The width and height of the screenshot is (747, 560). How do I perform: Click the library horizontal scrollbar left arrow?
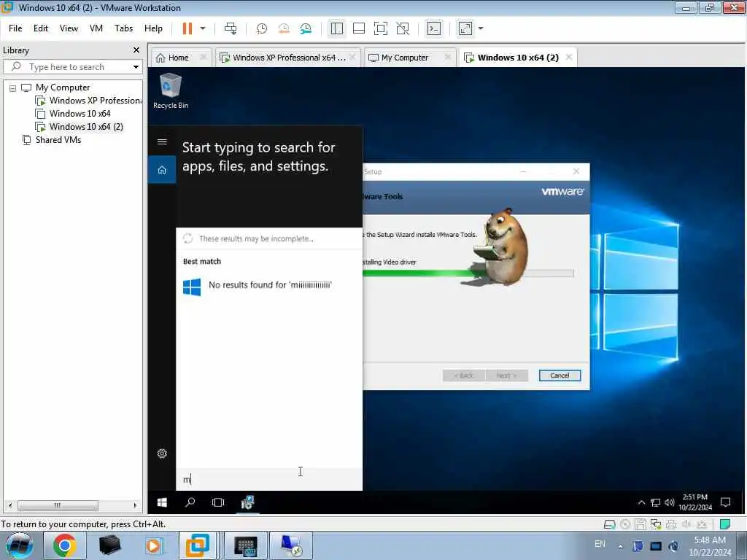point(10,505)
